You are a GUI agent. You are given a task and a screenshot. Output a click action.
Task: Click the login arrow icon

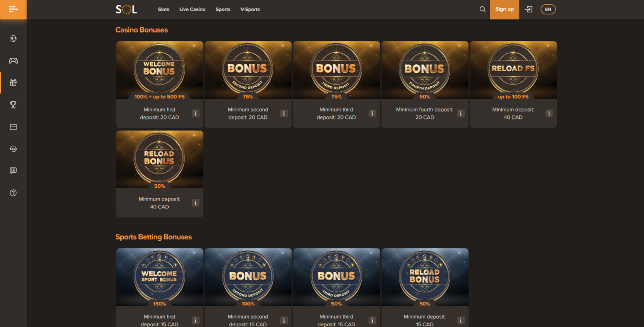click(529, 9)
